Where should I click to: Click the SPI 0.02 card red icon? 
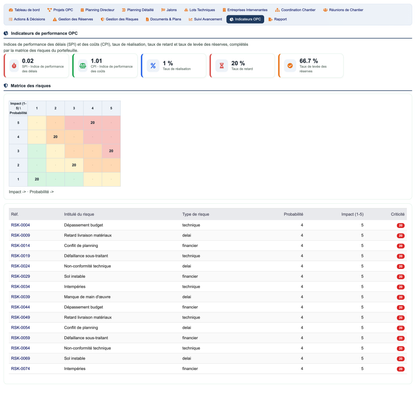tap(14, 66)
